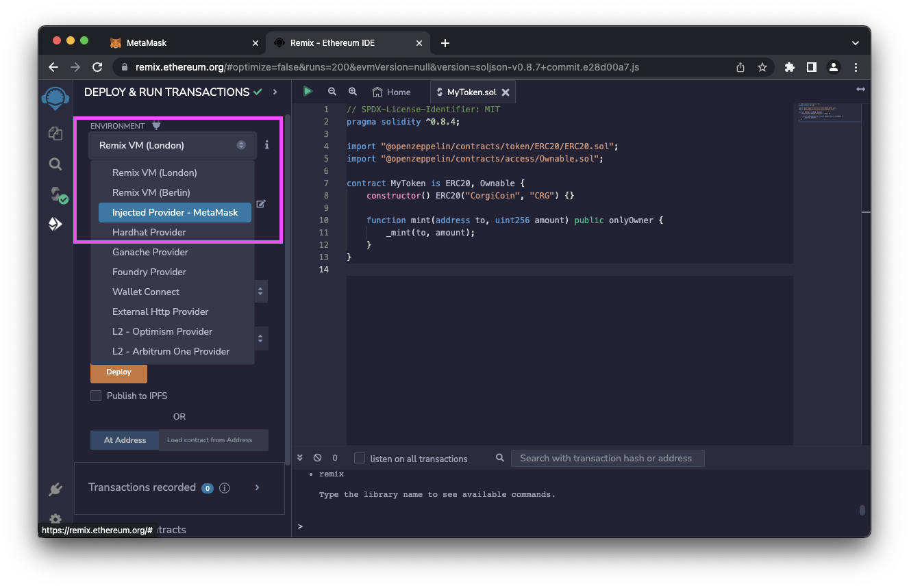
Task: Click the At Address button
Action: click(125, 440)
